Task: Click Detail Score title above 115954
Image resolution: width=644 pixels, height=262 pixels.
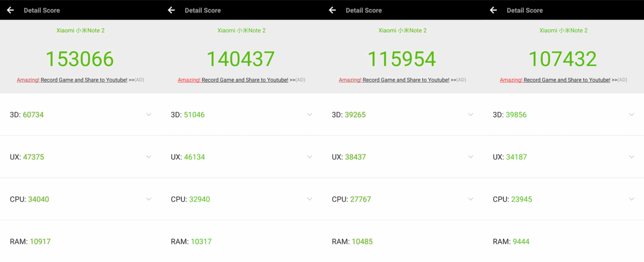Action: 364,10
